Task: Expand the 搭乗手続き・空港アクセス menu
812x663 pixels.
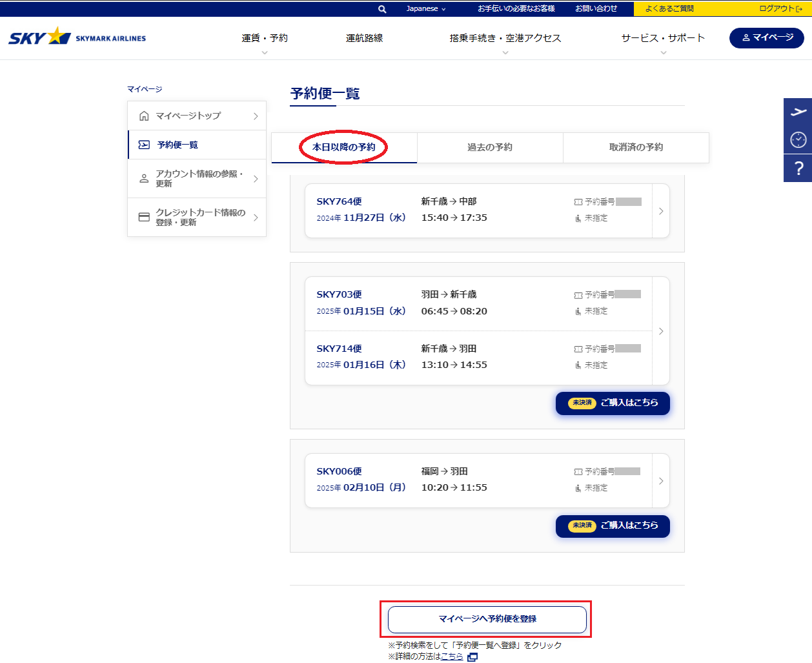Action: point(505,39)
